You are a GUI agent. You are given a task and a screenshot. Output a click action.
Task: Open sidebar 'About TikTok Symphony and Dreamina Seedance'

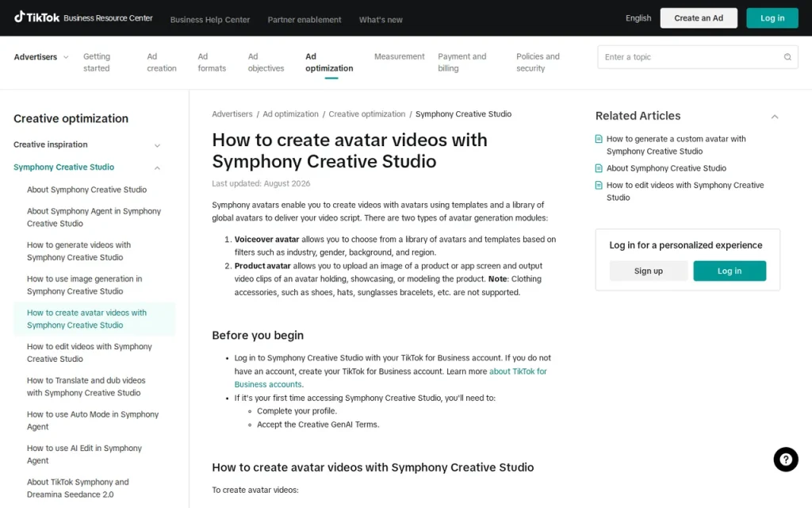78,488
